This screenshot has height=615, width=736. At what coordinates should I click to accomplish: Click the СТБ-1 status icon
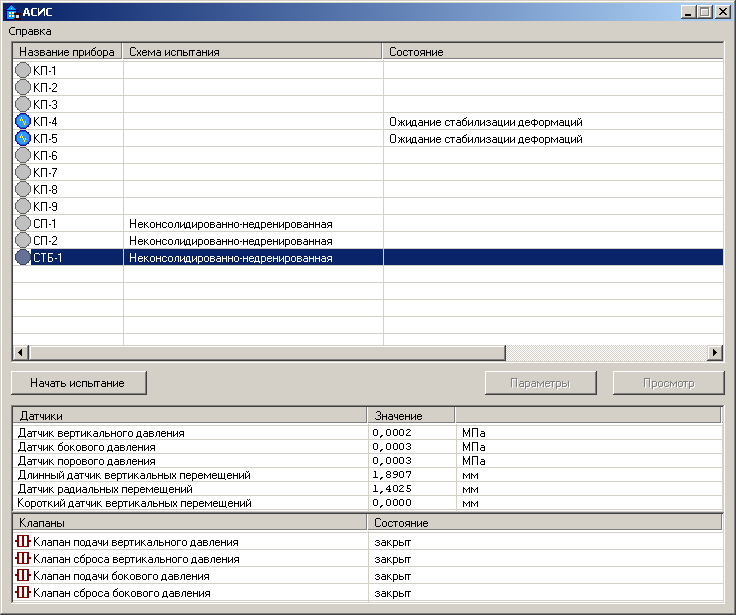[x=23, y=257]
